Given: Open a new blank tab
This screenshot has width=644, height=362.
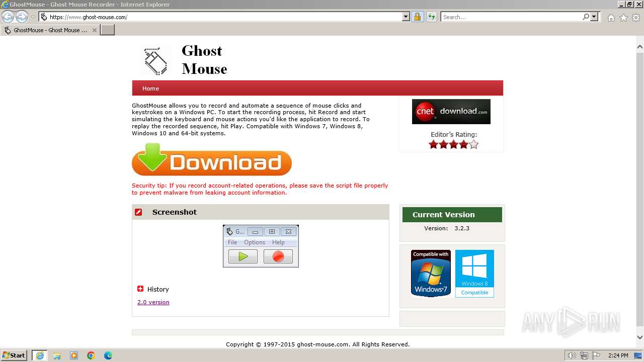Looking at the screenshot, I should click(x=108, y=30).
